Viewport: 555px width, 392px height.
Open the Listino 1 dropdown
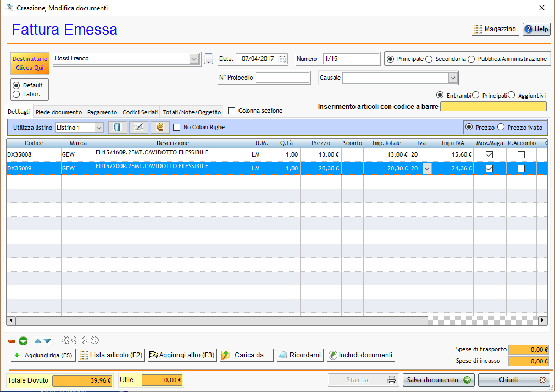click(x=99, y=128)
